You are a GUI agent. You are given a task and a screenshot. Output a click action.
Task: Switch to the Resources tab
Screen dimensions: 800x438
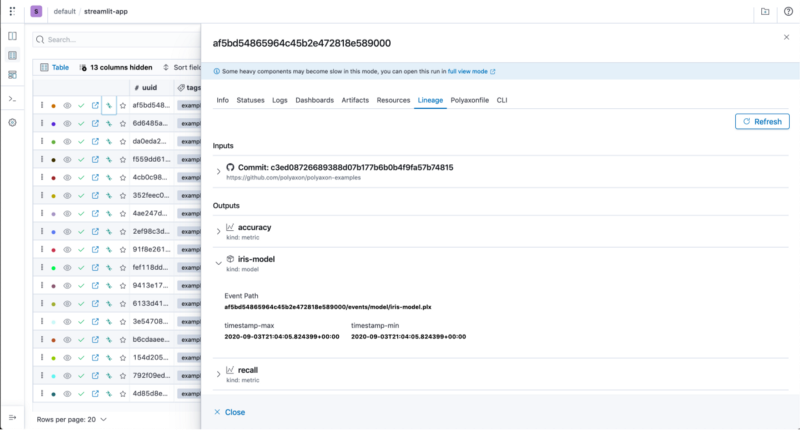point(393,100)
